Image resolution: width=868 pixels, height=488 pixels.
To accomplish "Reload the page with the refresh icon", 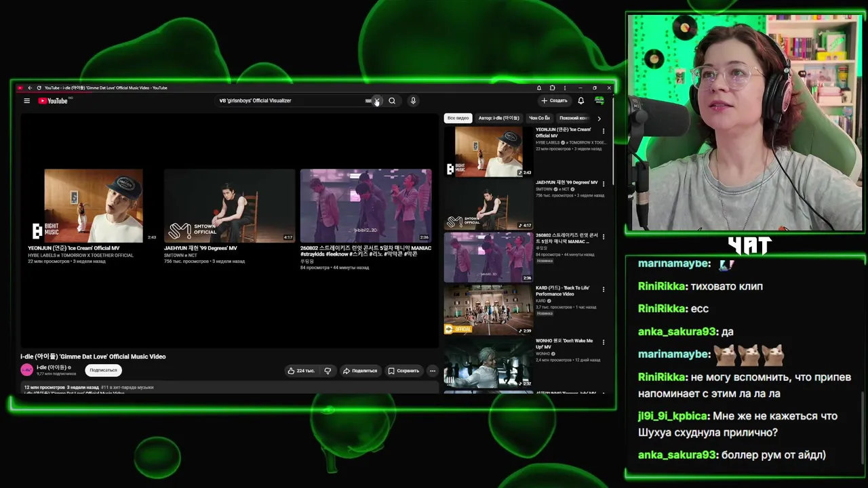I will click(39, 88).
